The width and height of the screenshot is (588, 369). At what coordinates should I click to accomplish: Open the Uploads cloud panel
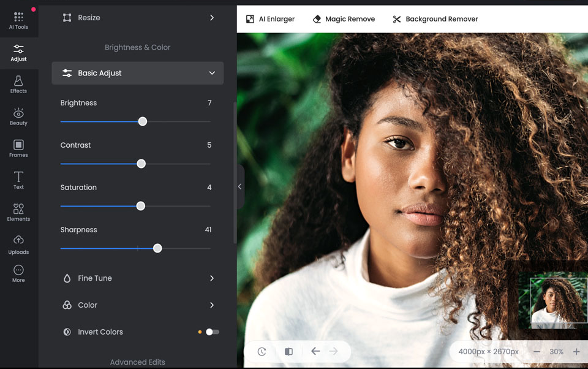tap(18, 245)
